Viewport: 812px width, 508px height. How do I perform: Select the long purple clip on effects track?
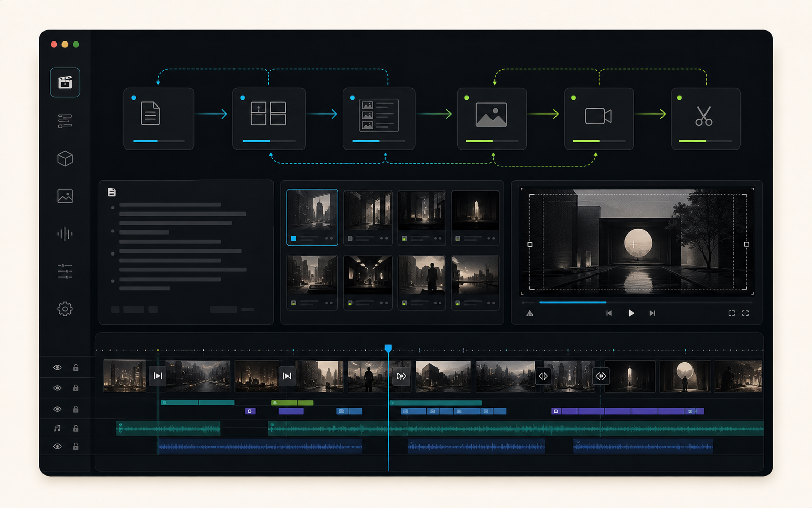628,411
